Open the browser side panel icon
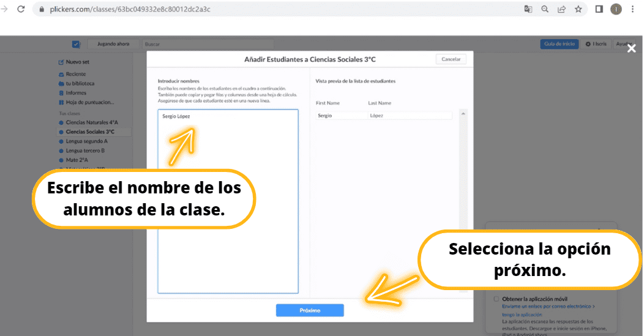Screen dimensions: 644x336 click(600, 9)
